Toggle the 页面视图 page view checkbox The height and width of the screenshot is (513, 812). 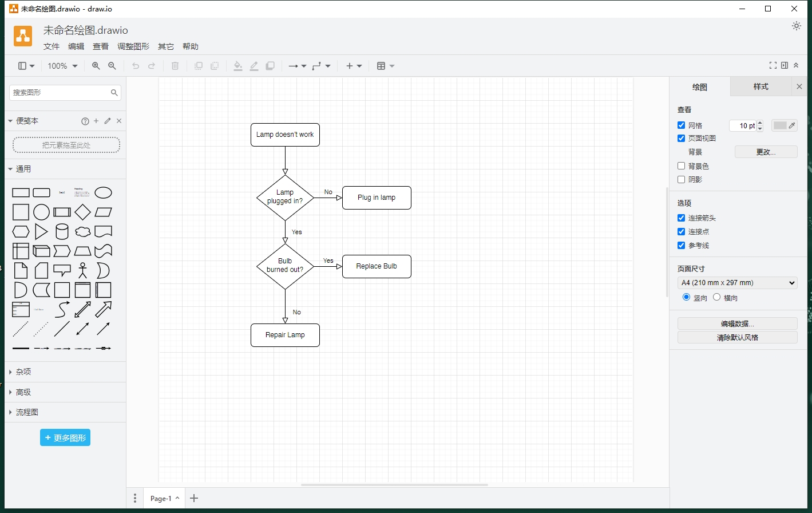pyautogui.click(x=681, y=138)
